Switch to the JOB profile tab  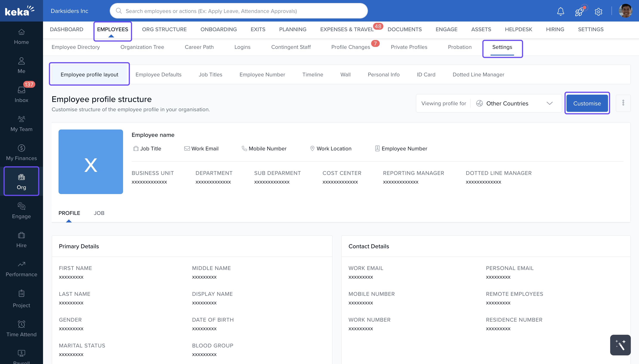[99, 213]
